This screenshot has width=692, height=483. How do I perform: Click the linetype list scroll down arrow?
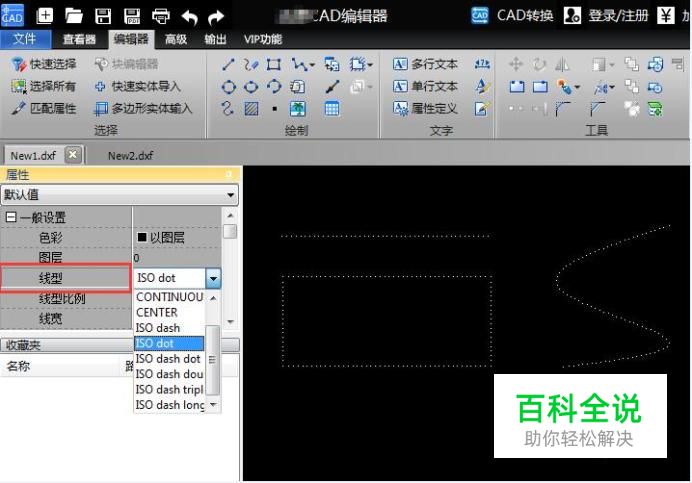tap(213, 404)
